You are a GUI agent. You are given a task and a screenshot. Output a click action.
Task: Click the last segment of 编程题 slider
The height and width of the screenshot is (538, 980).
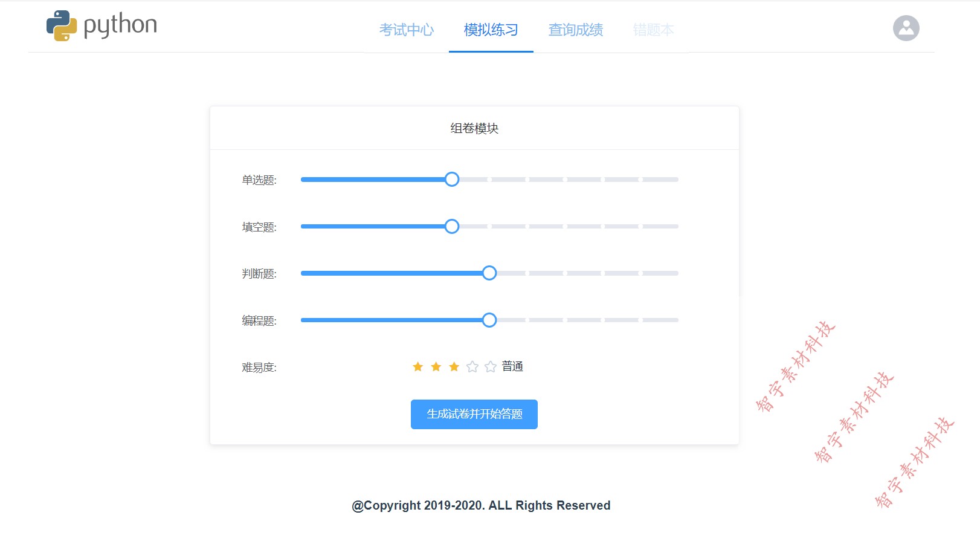pos(660,320)
